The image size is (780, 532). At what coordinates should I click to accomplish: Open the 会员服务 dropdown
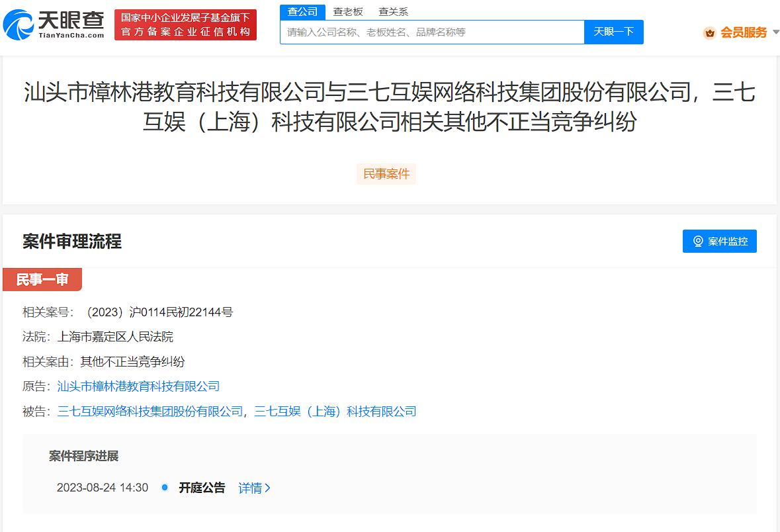(744, 30)
